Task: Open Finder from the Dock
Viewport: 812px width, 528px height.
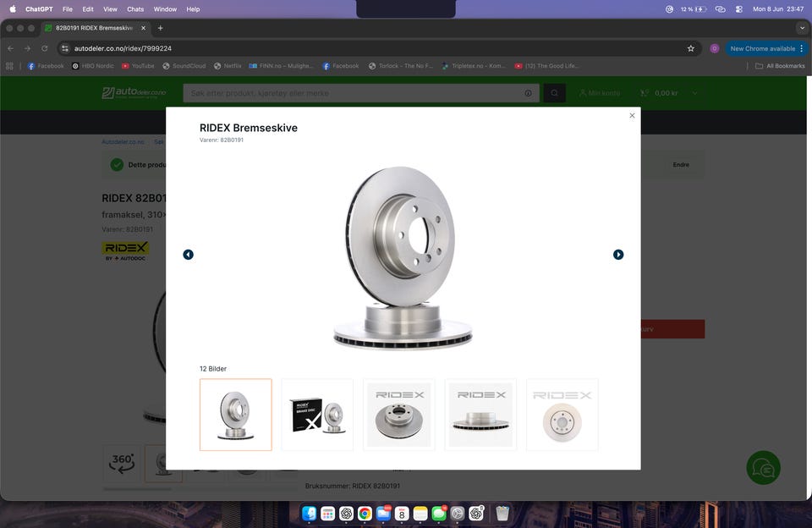Action: (310, 513)
